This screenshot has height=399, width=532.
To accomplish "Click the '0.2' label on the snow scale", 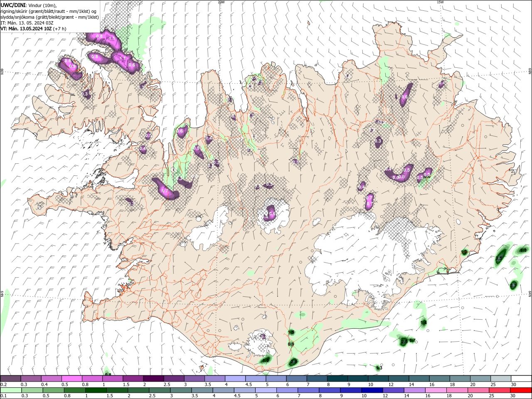I will click(4, 385).
